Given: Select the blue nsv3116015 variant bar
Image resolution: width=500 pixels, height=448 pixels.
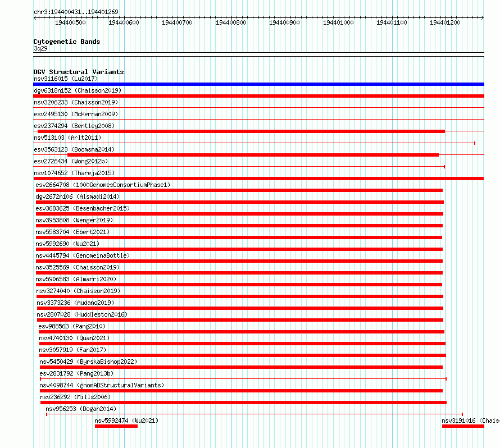Looking at the screenshot, I should pyautogui.click(x=258, y=84).
